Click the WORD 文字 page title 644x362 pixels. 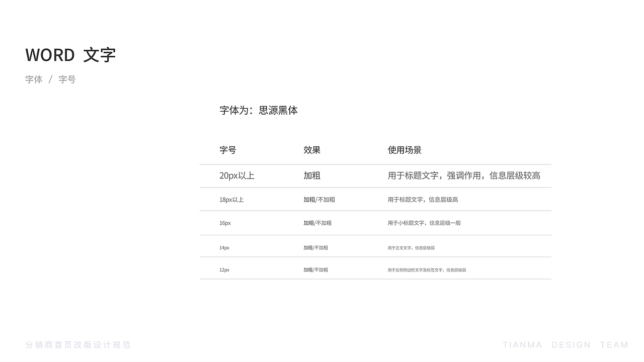pos(70,54)
